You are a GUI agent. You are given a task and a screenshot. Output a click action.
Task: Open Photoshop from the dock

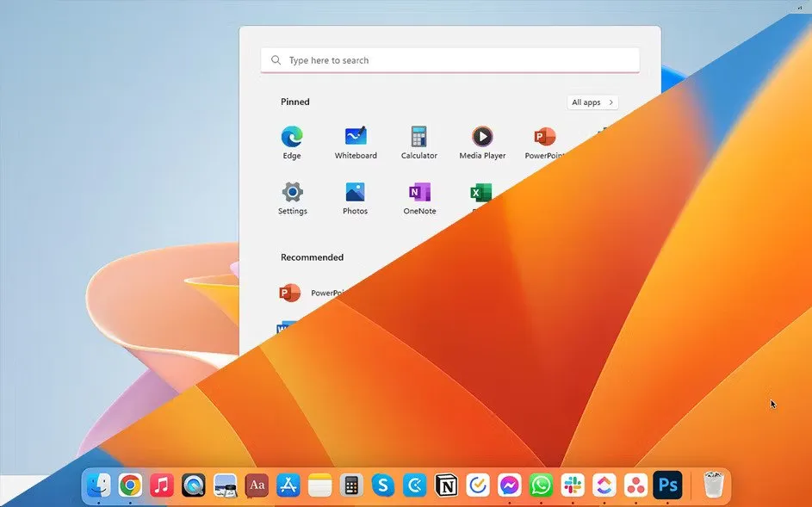coord(667,485)
